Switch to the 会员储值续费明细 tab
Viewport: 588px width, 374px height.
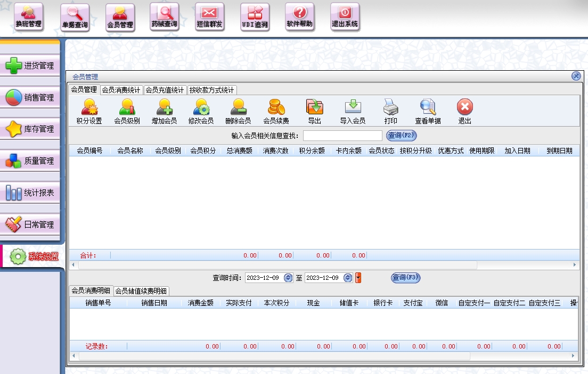pyautogui.click(x=141, y=291)
